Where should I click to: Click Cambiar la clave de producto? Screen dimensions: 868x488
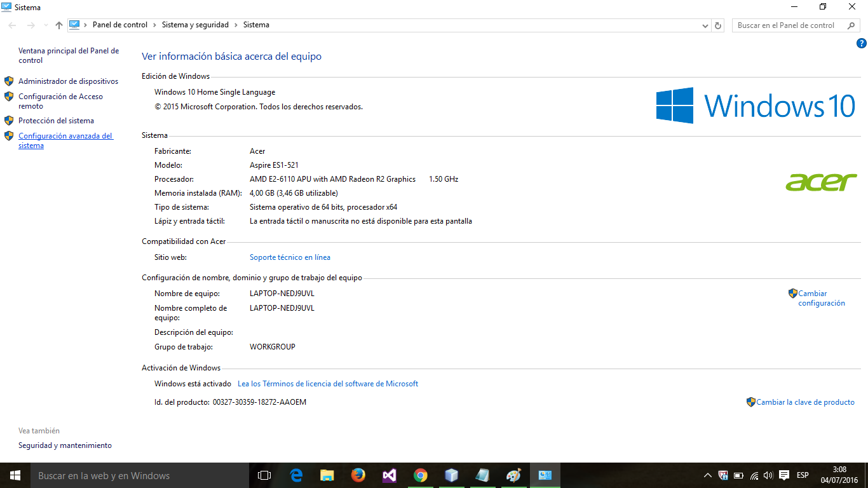click(805, 402)
